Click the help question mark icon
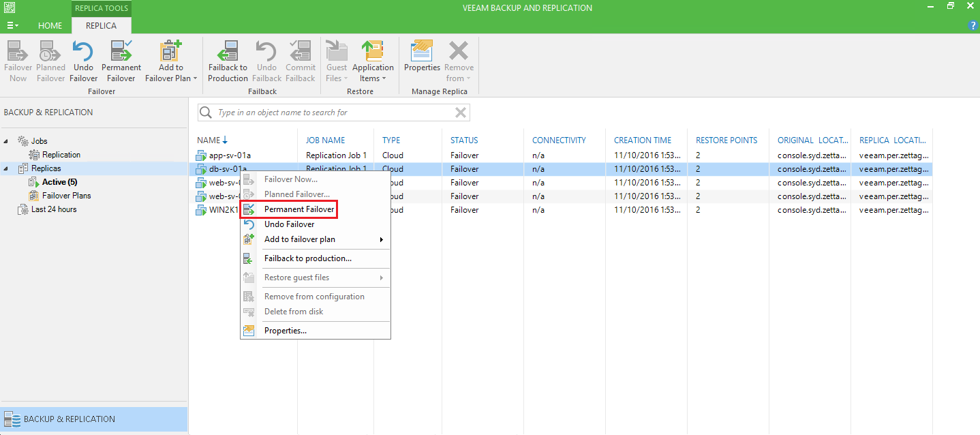Viewport: 980px width, 435px height. (973, 25)
